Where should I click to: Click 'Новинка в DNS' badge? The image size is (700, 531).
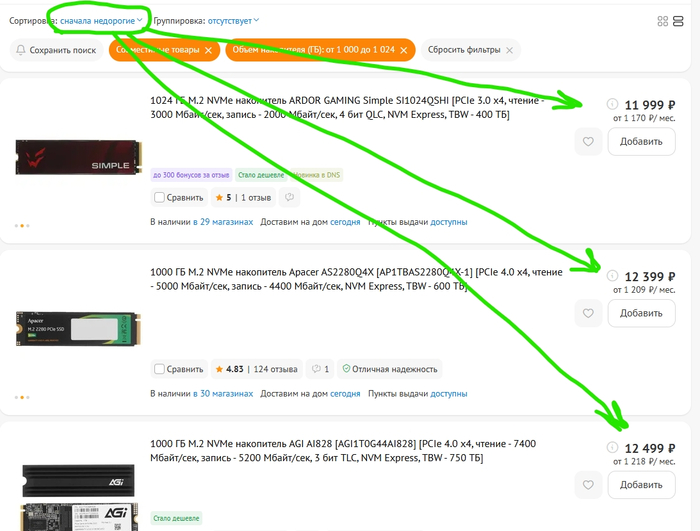pos(317,175)
